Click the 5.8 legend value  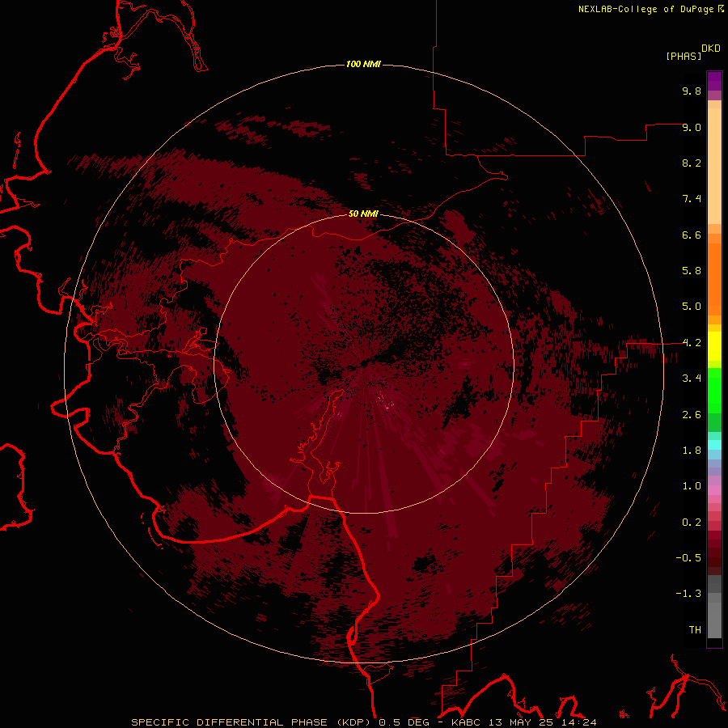click(x=692, y=271)
